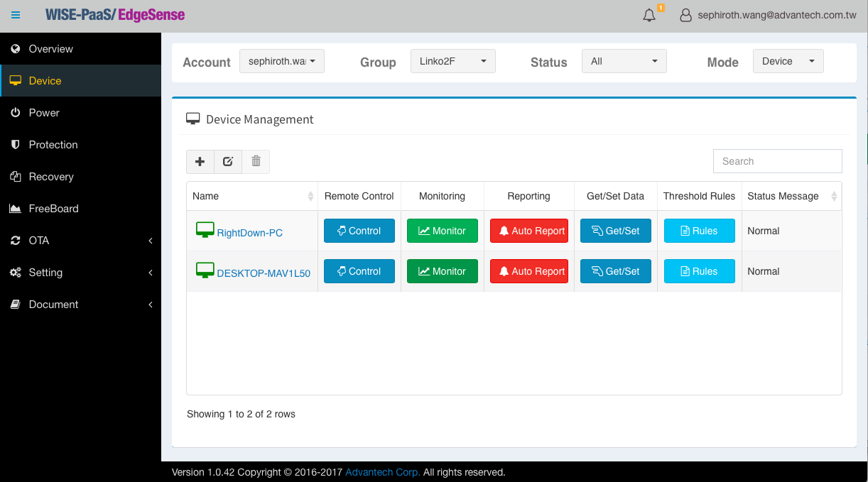This screenshot has width=868, height=482.
Task: Open the Group dropdown Linko2F
Action: pyautogui.click(x=453, y=61)
